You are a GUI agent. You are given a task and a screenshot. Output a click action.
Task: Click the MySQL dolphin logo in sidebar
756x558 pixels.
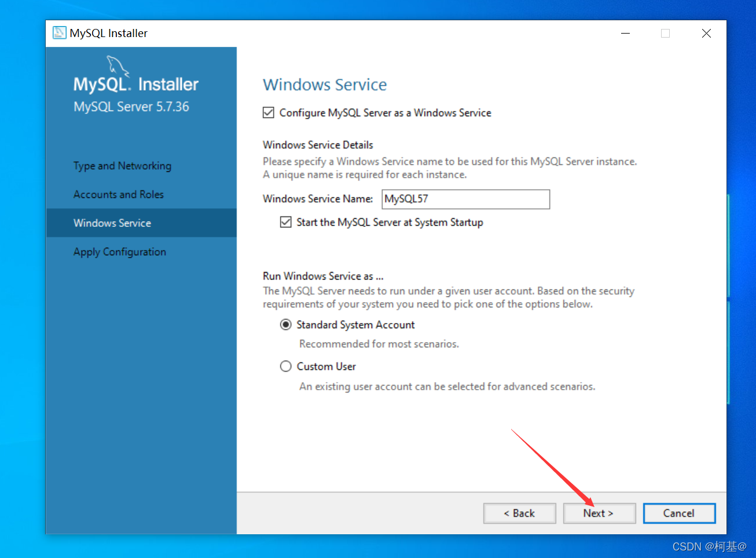pyautogui.click(x=118, y=67)
